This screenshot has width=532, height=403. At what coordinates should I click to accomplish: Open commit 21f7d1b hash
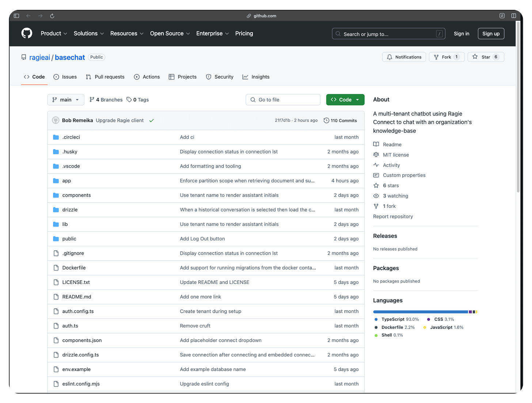(x=282, y=121)
